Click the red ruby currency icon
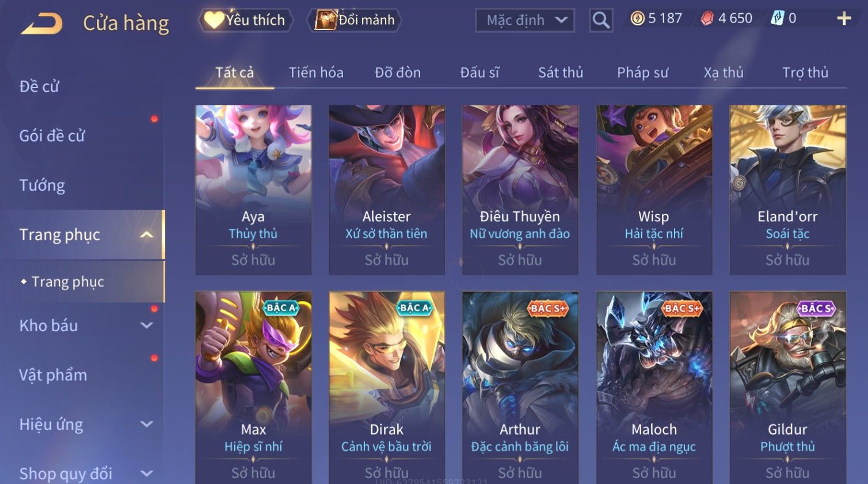The height and width of the screenshot is (484, 868). click(x=707, y=19)
